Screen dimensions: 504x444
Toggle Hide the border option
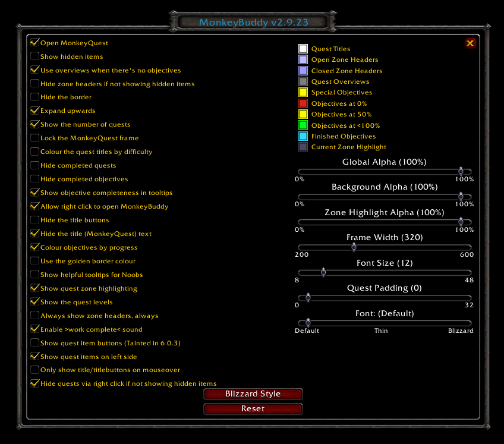click(35, 97)
